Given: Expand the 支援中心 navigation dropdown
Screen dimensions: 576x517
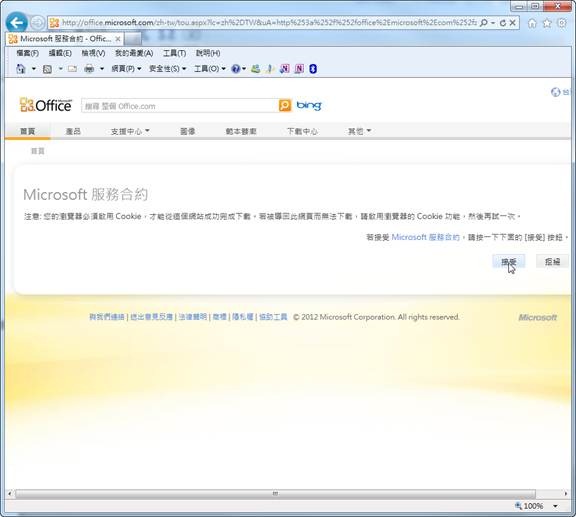Looking at the screenshot, I should click(130, 131).
